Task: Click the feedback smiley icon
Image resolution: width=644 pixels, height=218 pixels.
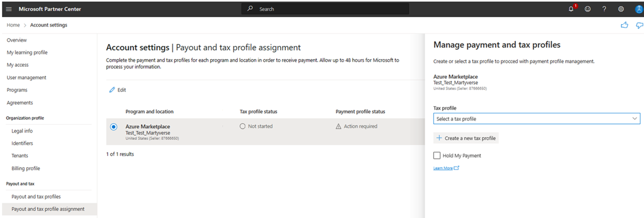Action: (x=588, y=9)
